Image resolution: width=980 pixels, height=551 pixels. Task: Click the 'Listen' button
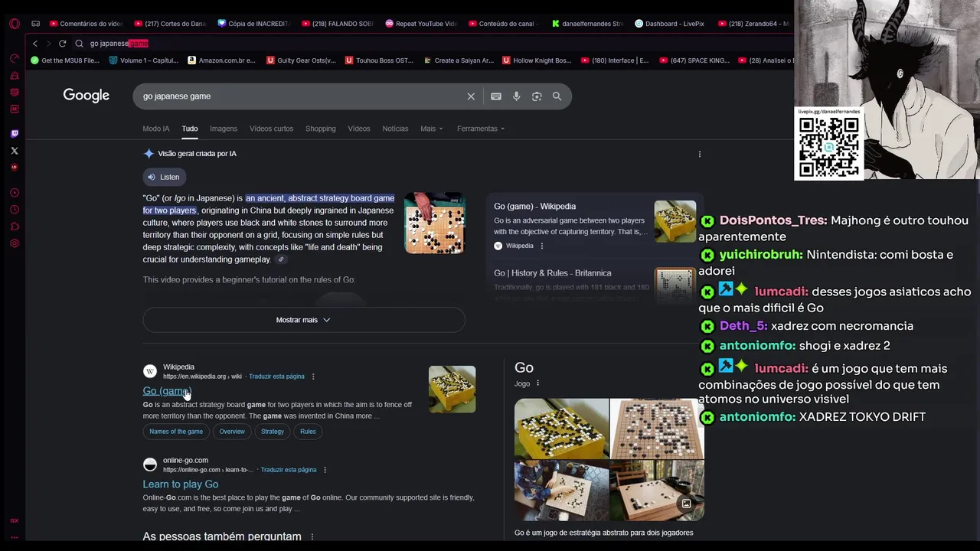click(x=164, y=177)
